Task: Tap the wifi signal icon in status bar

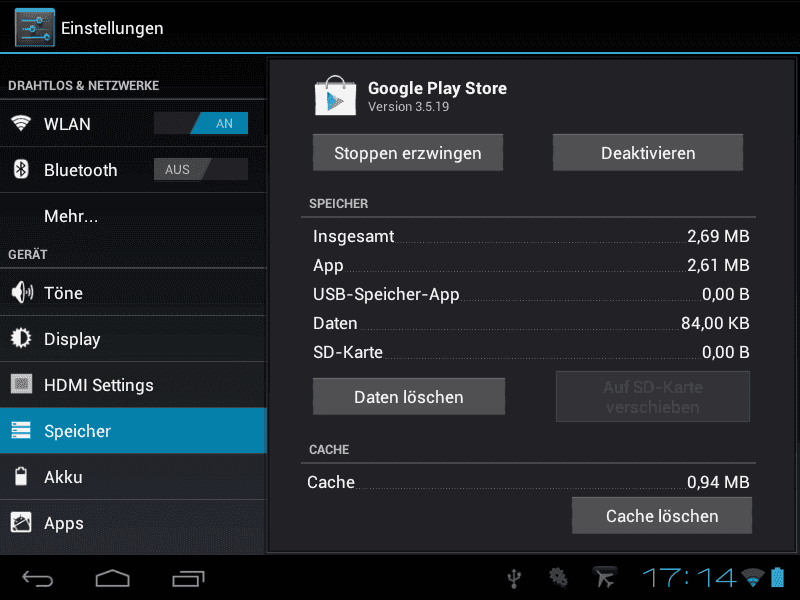Action: 753,578
